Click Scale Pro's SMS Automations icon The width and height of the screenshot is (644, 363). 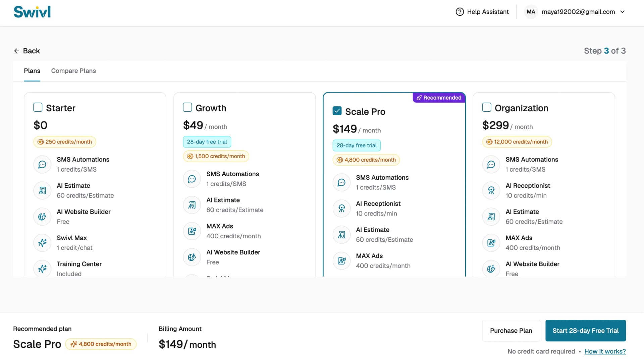tap(341, 183)
